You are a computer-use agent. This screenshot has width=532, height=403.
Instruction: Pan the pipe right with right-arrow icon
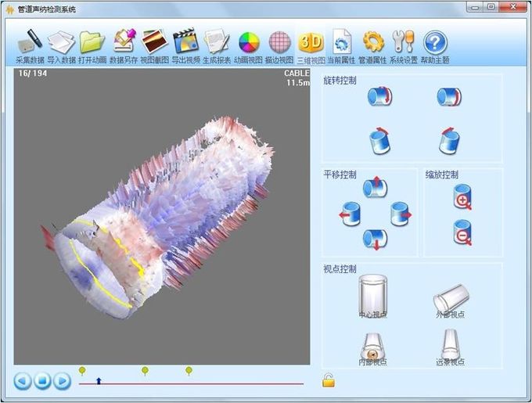tap(401, 213)
